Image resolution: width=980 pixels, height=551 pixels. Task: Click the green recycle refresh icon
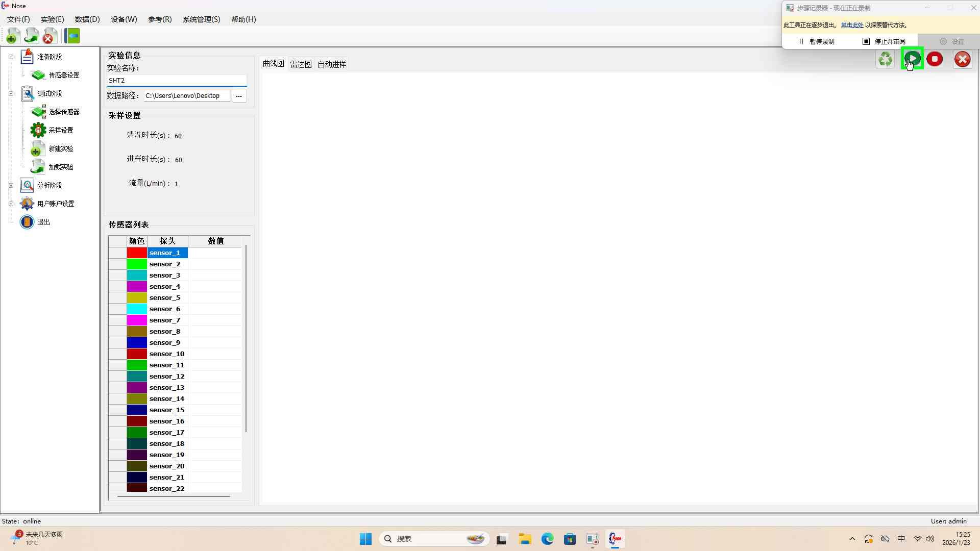pos(886,59)
